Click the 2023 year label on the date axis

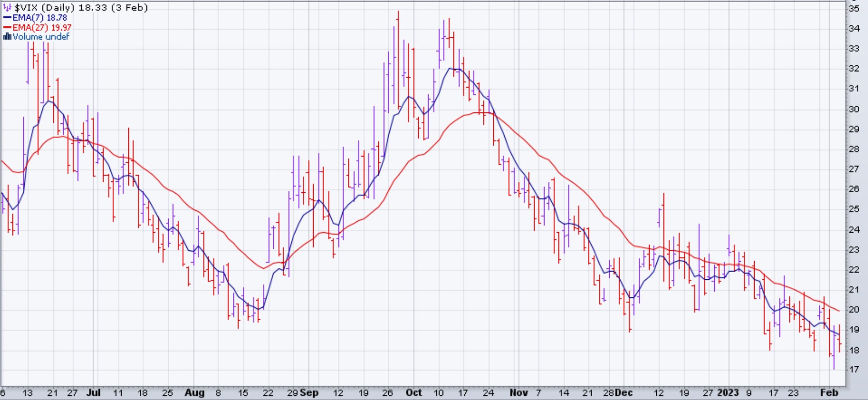pyautogui.click(x=728, y=393)
